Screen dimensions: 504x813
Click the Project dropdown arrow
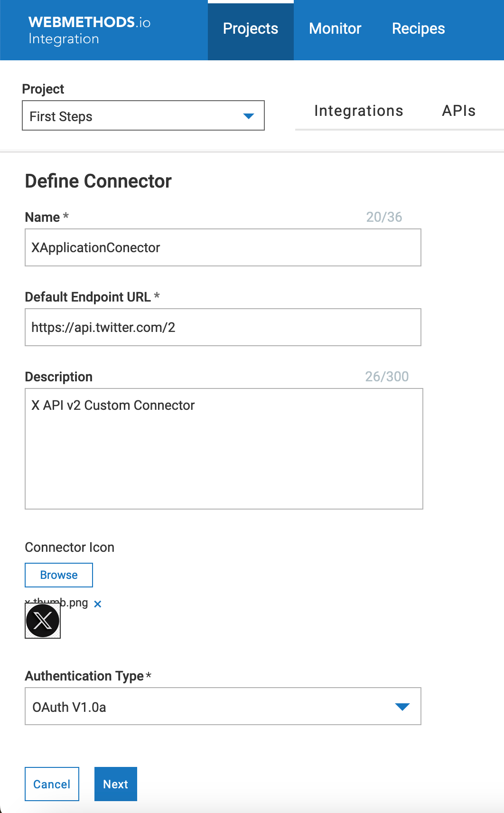tap(249, 116)
